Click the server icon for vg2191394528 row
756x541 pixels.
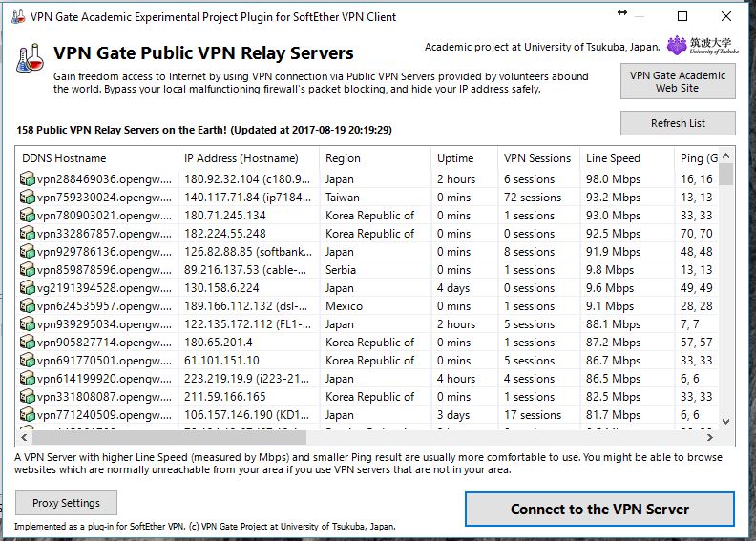click(27, 288)
